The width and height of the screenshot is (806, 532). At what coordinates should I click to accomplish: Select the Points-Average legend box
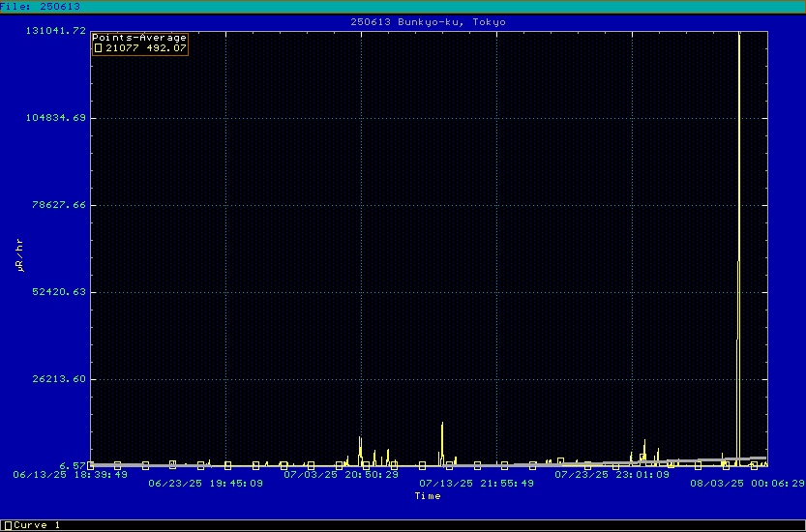[x=139, y=43]
